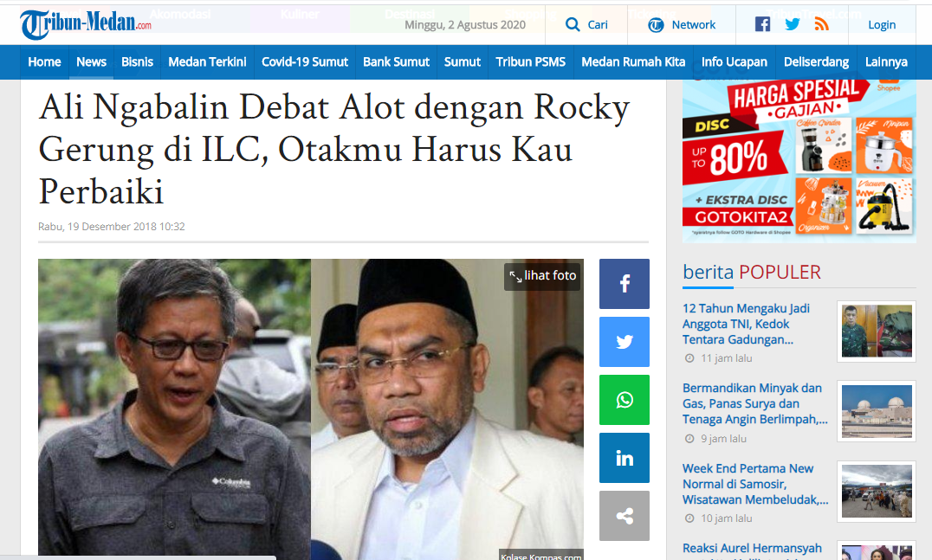Expand the Lainnya navigation menu
Viewport: 932px width, 560px height.
point(886,61)
